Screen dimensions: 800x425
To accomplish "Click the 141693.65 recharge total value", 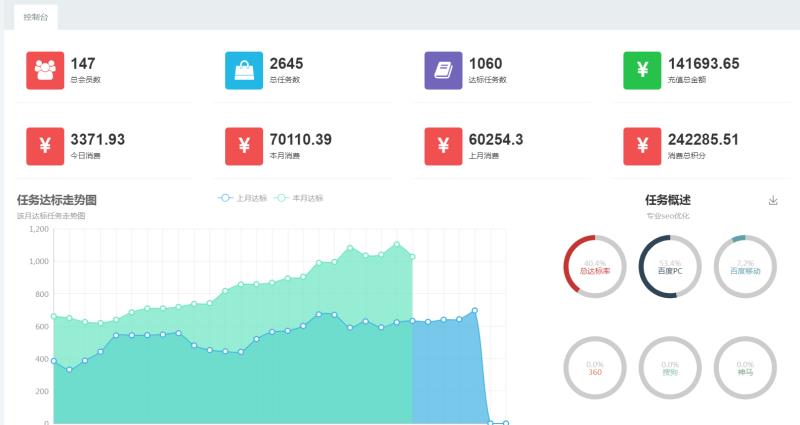I will tap(703, 64).
